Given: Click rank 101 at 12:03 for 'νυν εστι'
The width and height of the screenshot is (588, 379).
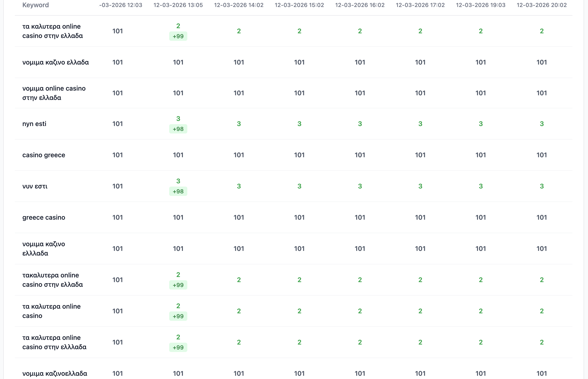Looking at the screenshot, I should coord(118,186).
